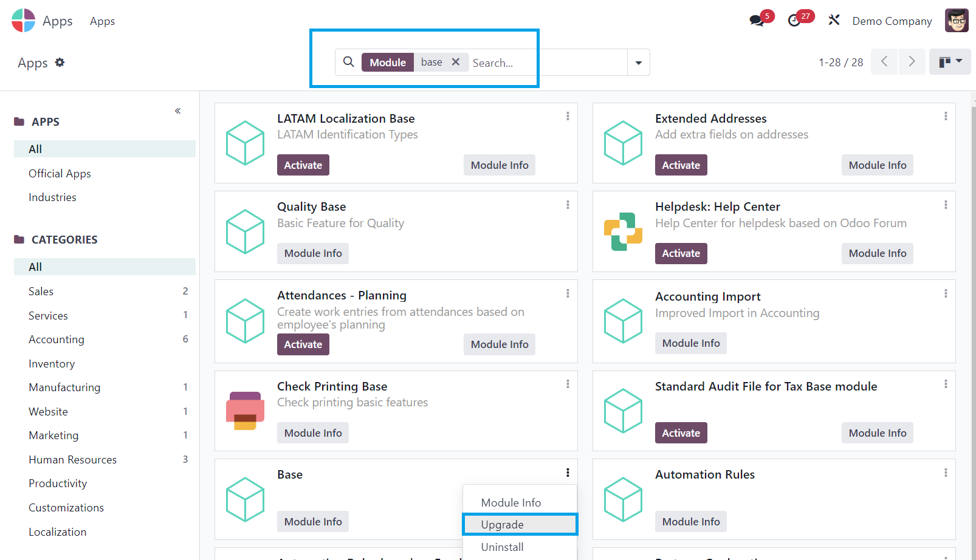Open Module Info button on Extended Addresses card
Image resolution: width=976 pixels, height=560 pixels.
(x=878, y=165)
